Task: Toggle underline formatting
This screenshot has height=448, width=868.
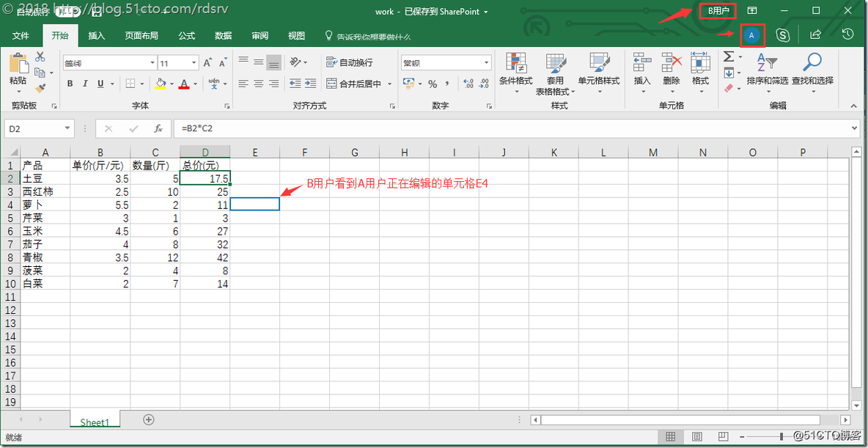Action: 100,84
